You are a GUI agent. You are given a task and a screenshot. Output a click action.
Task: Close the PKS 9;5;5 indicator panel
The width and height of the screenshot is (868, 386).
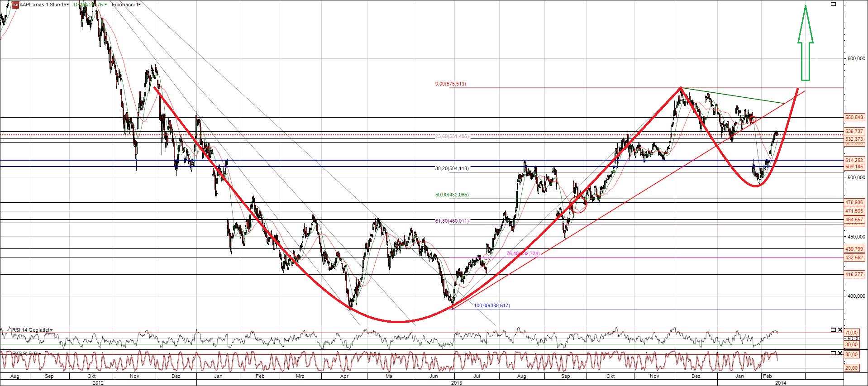840,353
